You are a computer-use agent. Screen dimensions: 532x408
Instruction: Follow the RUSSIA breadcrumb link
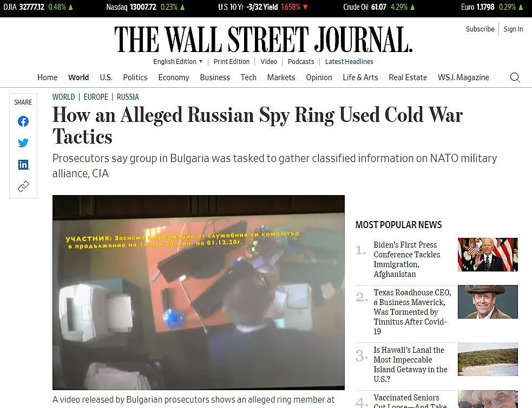128,97
